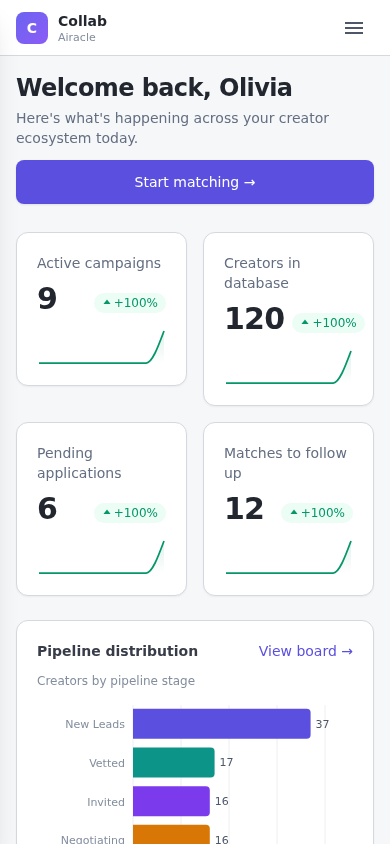
Task: Select the Active campaigns card
Action: [102, 309]
